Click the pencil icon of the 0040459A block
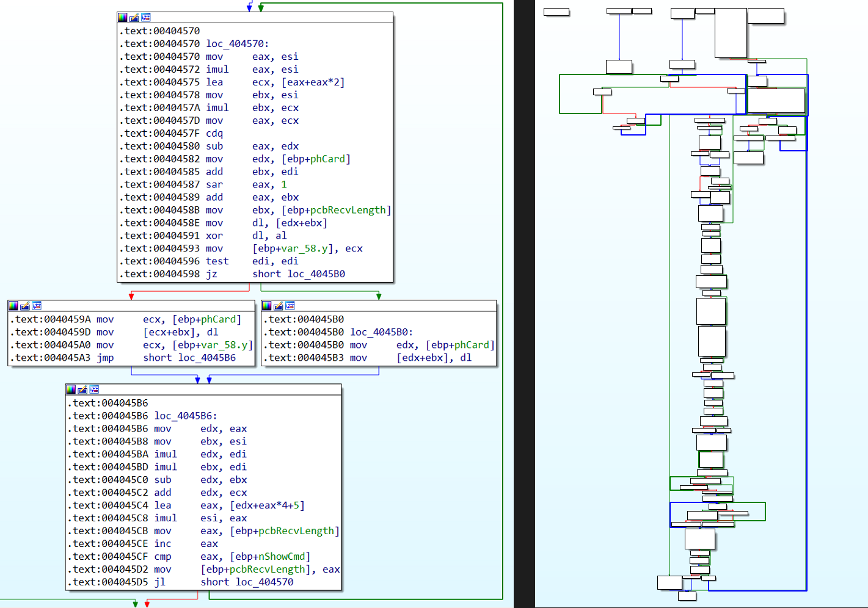Image resolution: width=868 pixels, height=608 pixels. coord(25,306)
